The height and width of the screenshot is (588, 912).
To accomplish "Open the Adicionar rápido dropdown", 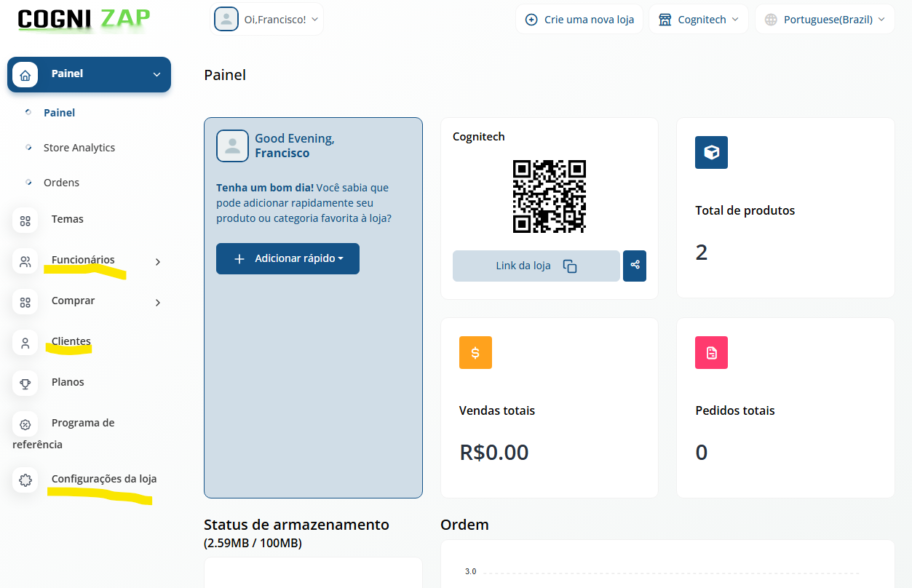I will 288,258.
